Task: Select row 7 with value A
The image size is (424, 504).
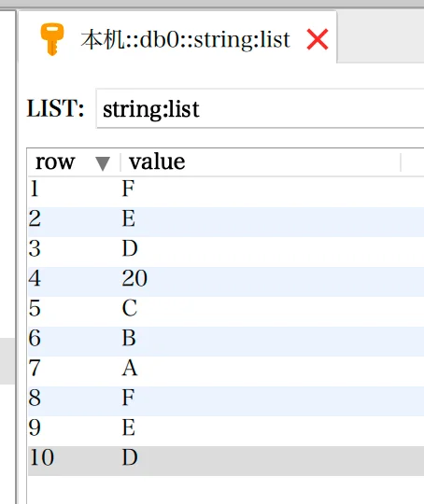Action: [226, 368]
